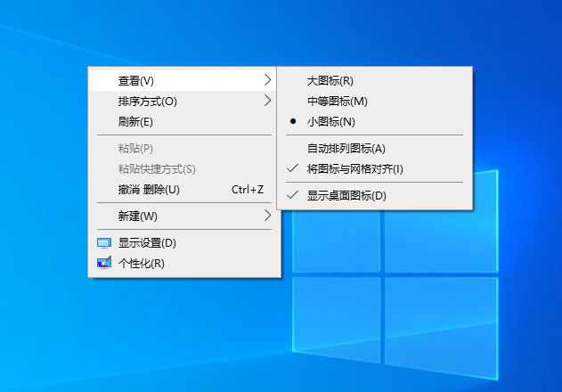562x392 pixels.
Task: Click the monitor icon beside 显示设置
Action: point(104,242)
